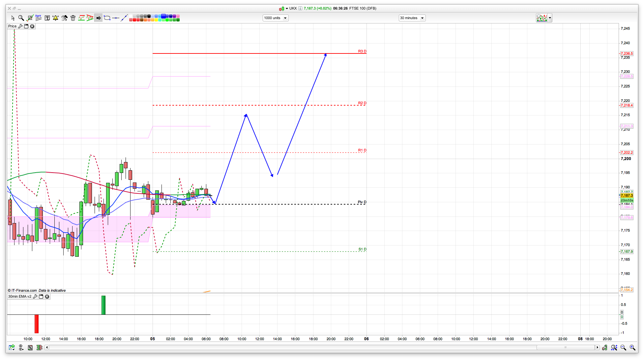
Task: Open the 30 minutes timeframe dropdown
Action: tap(412, 18)
